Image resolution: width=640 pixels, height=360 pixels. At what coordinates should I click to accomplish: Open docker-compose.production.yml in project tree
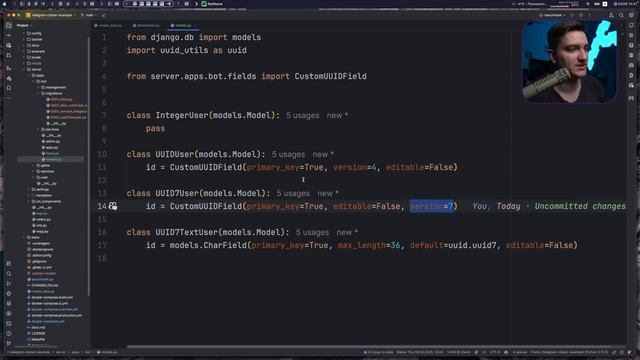(x=55, y=316)
